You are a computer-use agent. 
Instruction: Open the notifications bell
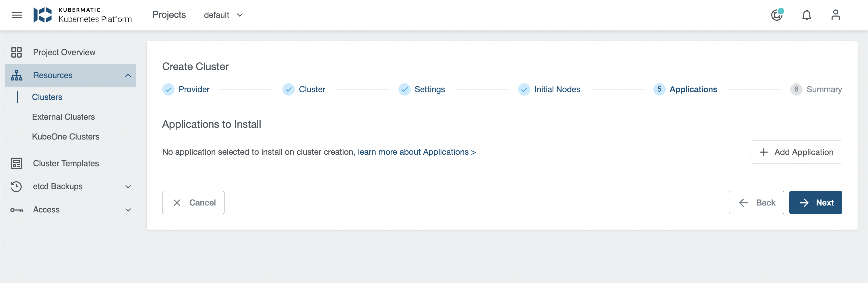pyautogui.click(x=807, y=15)
